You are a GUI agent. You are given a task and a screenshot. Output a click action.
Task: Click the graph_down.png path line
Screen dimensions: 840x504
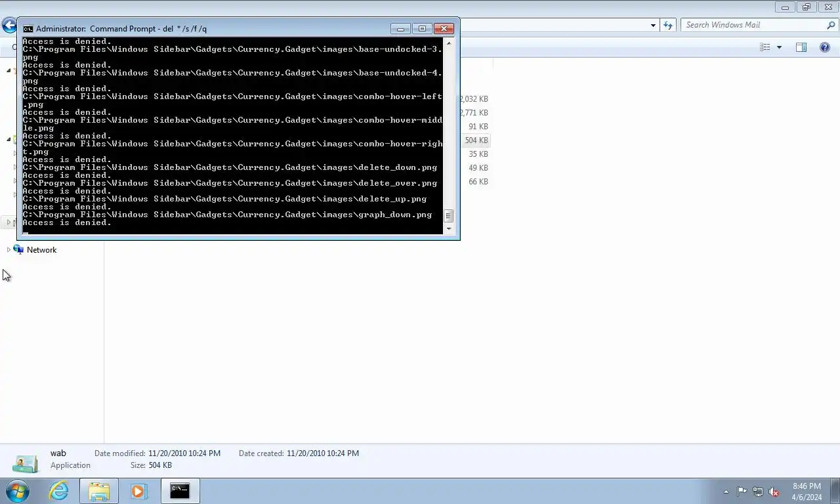(227, 215)
